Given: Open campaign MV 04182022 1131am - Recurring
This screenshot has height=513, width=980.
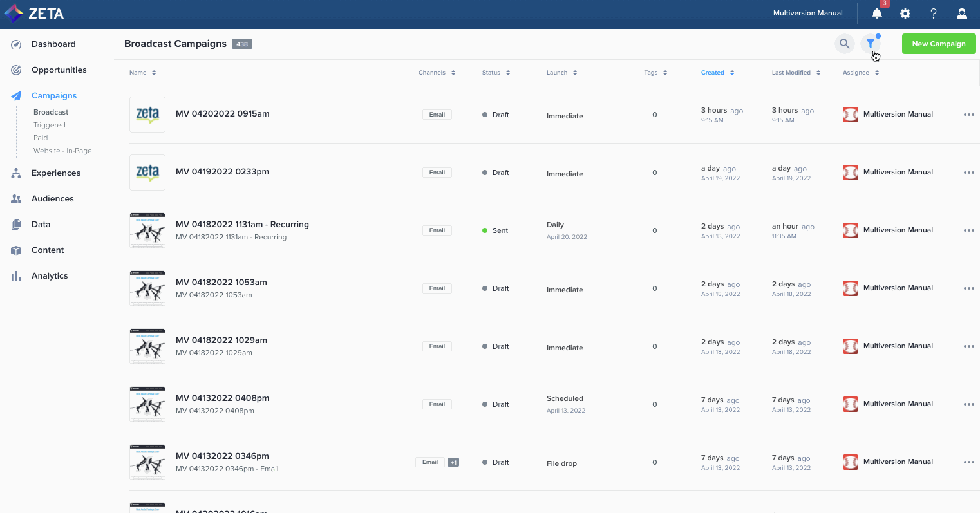Looking at the screenshot, I should pyautogui.click(x=242, y=225).
